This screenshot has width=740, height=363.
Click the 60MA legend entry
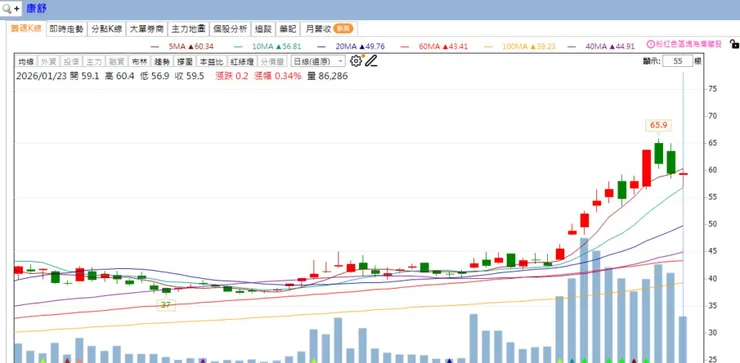click(434, 46)
